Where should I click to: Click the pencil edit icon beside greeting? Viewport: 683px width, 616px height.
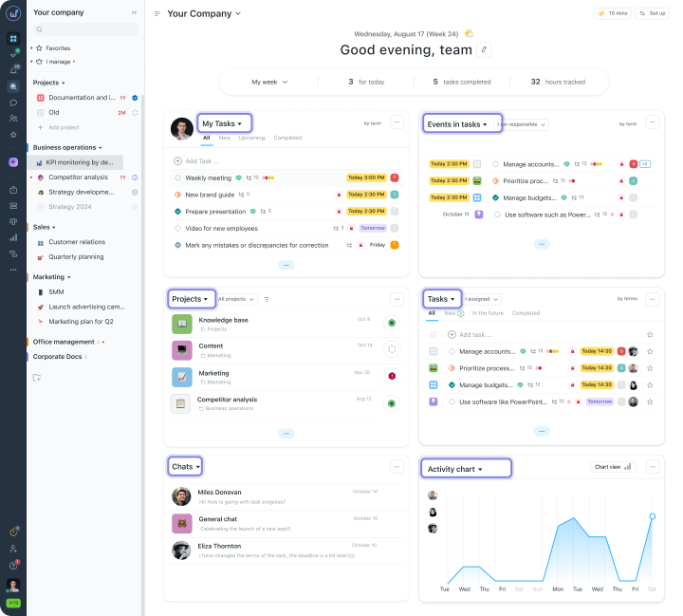(484, 49)
